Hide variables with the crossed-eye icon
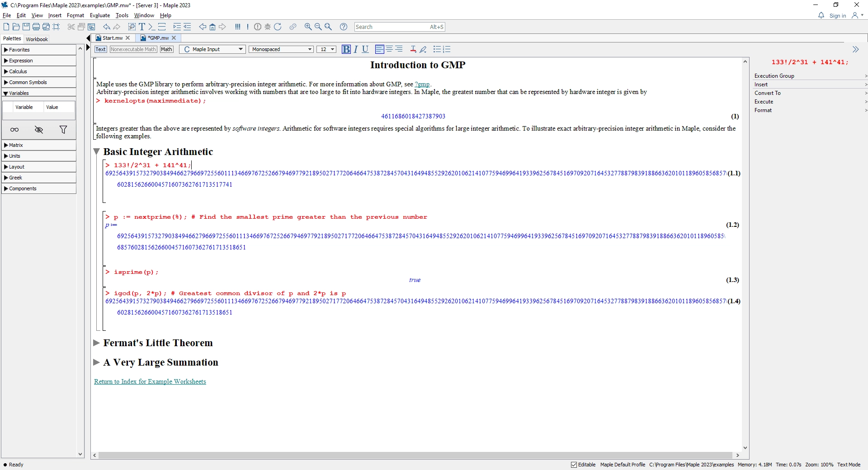This screenshot has width=868, height=470. coord(39,130)
